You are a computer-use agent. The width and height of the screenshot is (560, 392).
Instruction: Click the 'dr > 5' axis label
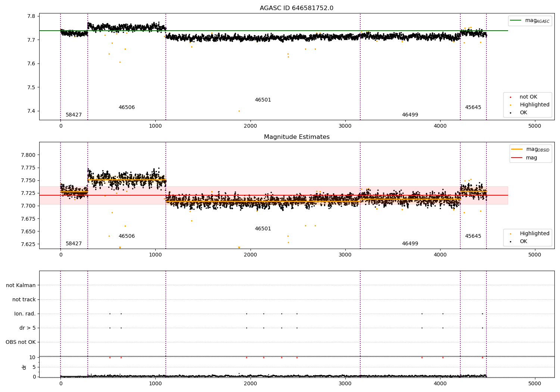click(x=28, y=328)
